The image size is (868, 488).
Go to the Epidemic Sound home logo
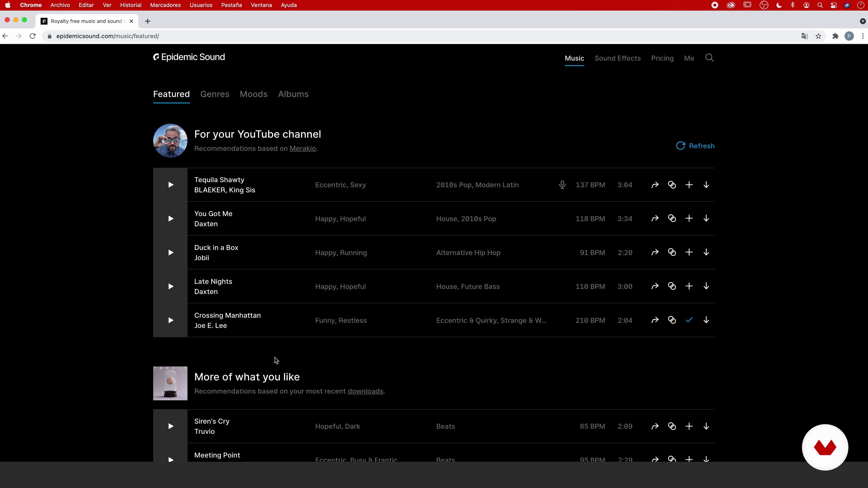(x=189, y=57)
